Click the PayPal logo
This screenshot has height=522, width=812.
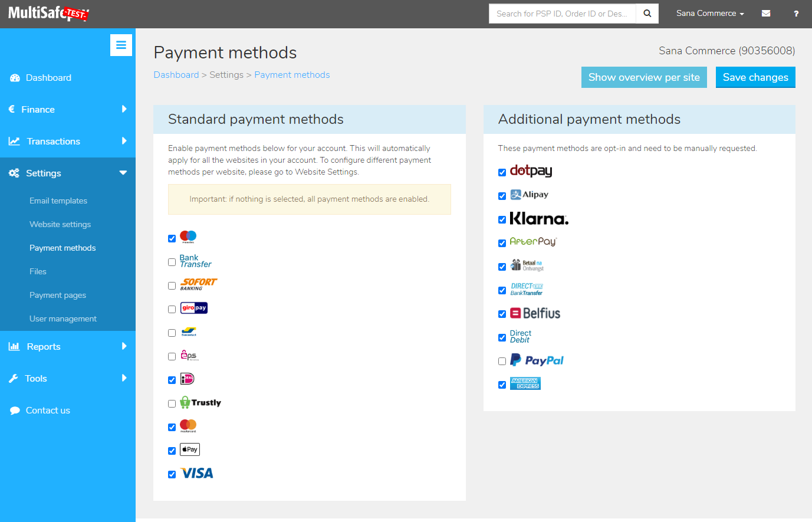pos(537,360)
